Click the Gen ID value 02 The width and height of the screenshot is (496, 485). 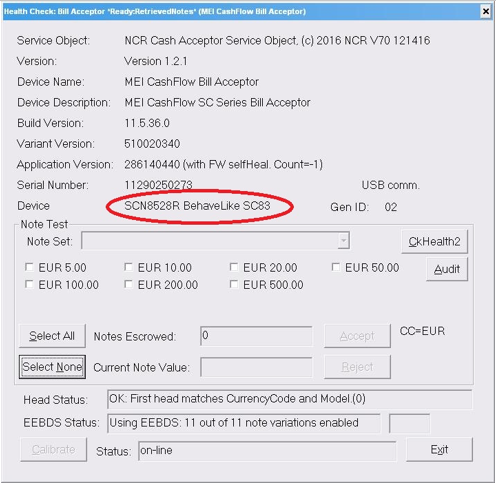391,207
